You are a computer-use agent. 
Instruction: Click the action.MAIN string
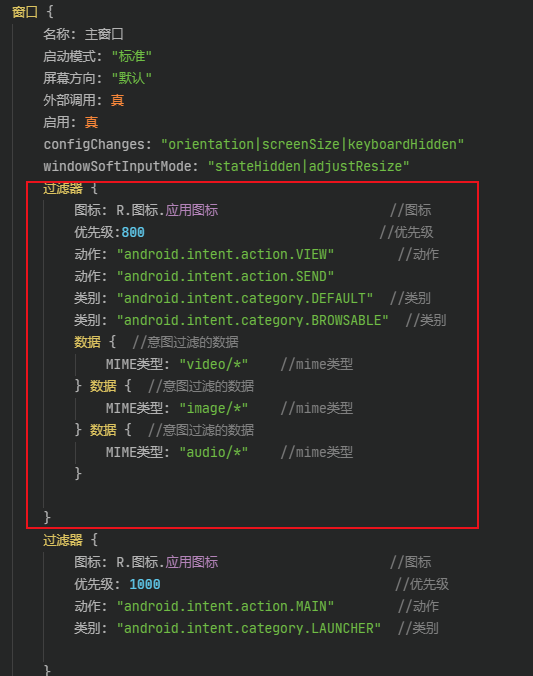pos(225,606)
